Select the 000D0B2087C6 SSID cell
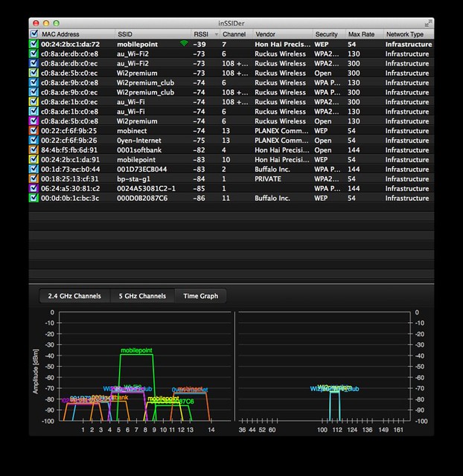Viewport: 463px width, 476px height. pyautogui.click(x=142, y=199)
